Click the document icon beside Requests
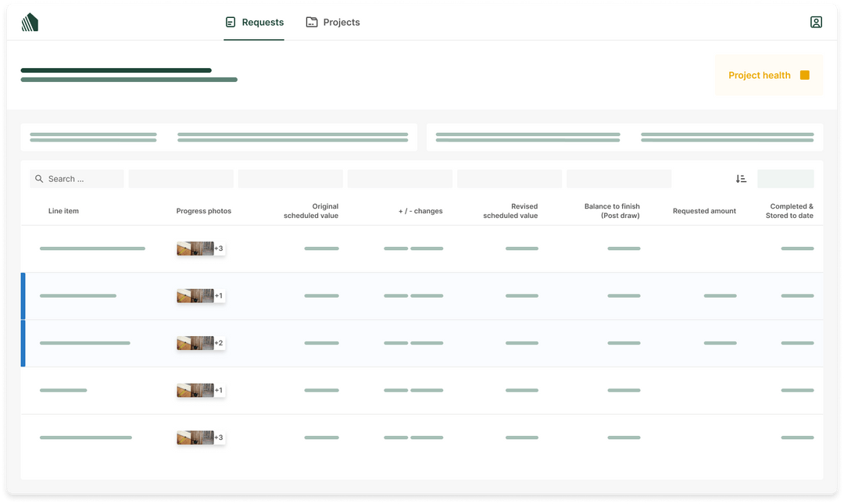This screenshot has height=504, width=844. click(229, 22)
